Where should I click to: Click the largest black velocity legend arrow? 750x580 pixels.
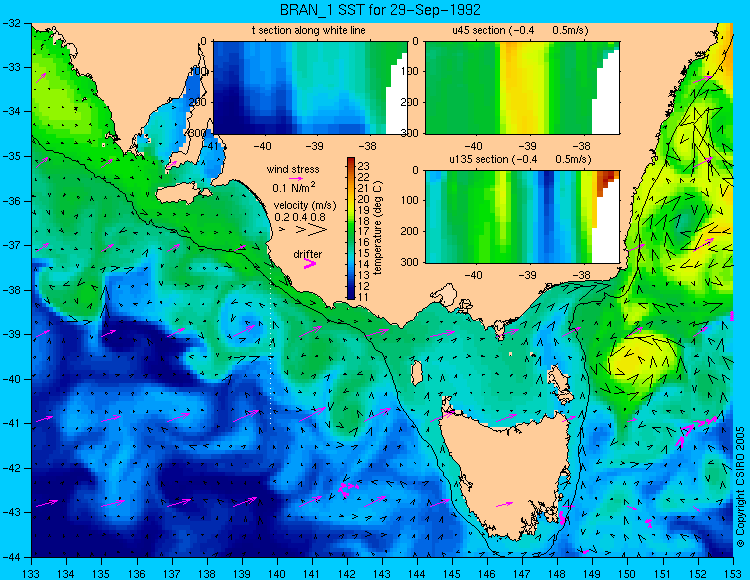tap(317, 230)
